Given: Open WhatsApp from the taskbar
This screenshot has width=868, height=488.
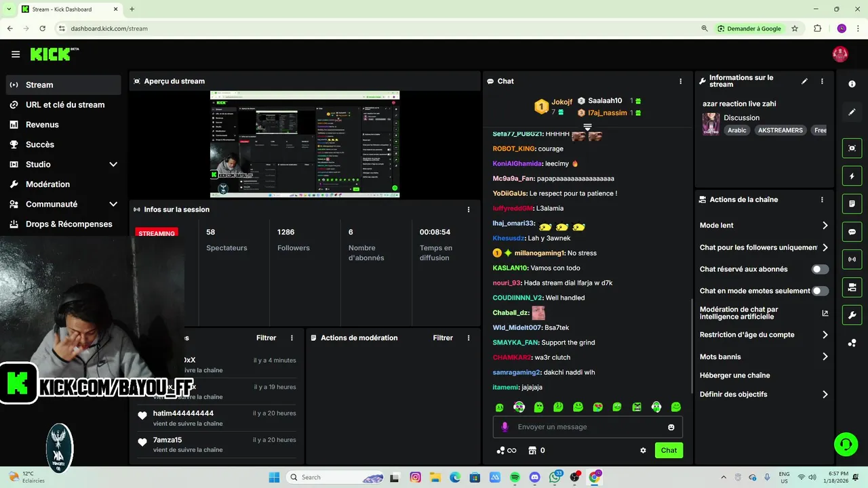Looking at the screenshot, I should (x=555, y=477).
